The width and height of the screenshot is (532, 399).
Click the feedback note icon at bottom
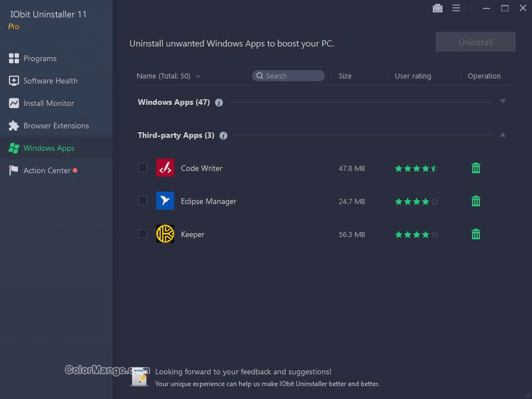pos(139,377)
